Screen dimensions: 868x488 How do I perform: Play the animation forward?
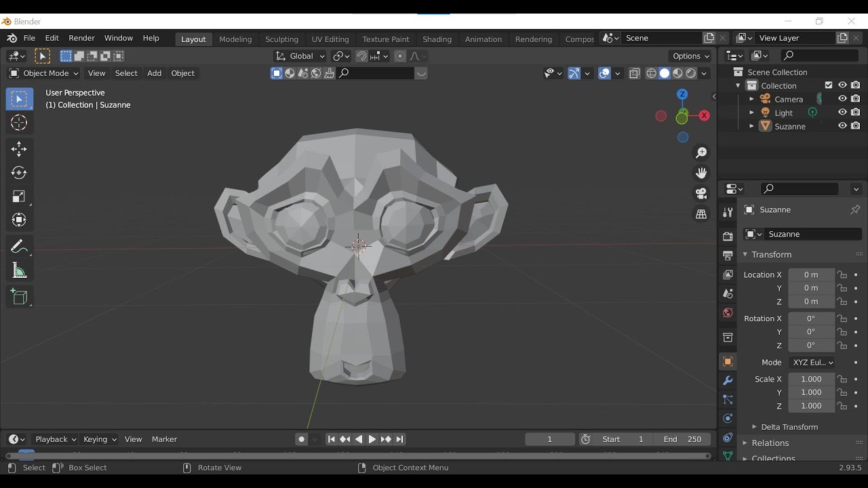tap(372, 439)
